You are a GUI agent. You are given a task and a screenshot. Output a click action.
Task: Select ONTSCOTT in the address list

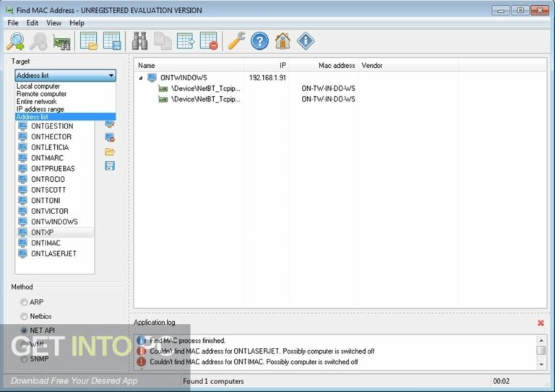(x=48, y=190)
